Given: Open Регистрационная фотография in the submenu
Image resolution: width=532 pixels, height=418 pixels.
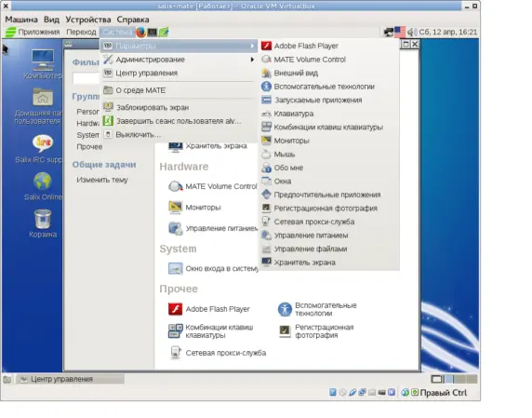Looking at the screenshot, I should tap(328, 209).
